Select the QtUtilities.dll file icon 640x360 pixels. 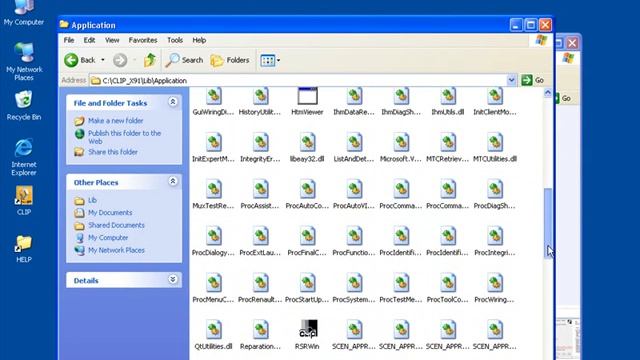[x=213, y=330]
